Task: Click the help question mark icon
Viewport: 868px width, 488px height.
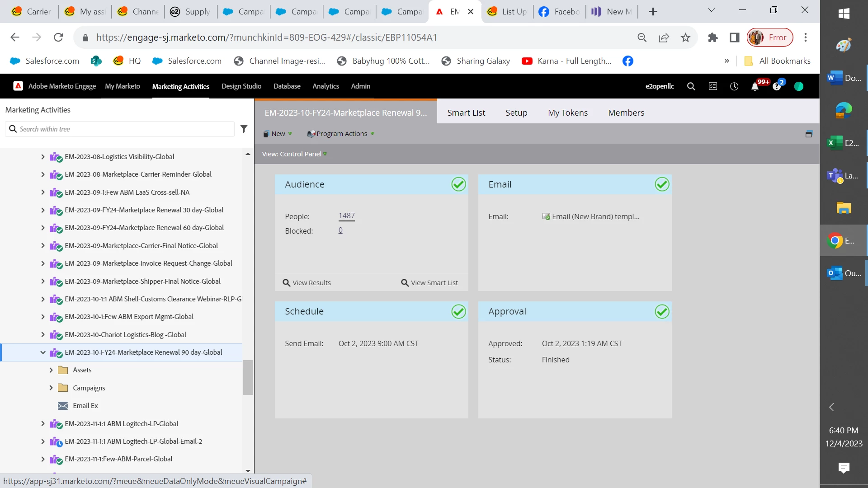Action: tap(777, 86)
